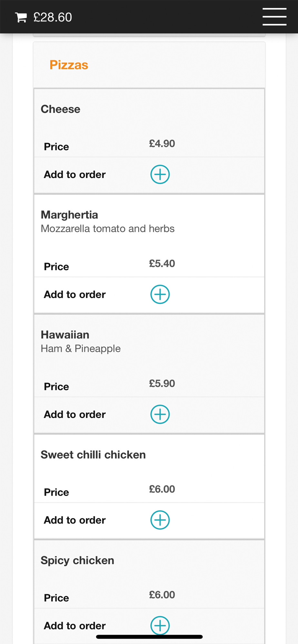Tap the Hawaiian pizza title
298x644 pixels.
point(65,335)
